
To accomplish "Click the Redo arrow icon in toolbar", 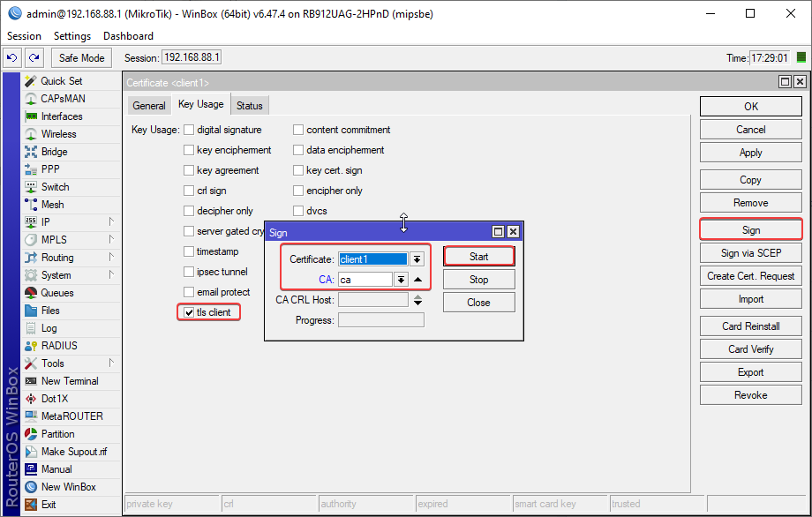I will pyautogui.click(x=34, y=58).
